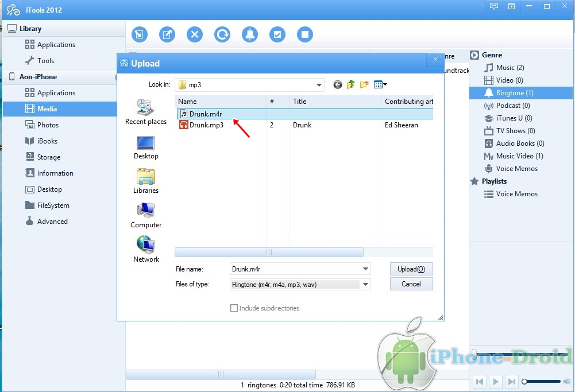Image resolution: width=575 pixels, height=392 pixels.
Task: Toggle Include subdirectories checkbox
Action: [234, 308]
